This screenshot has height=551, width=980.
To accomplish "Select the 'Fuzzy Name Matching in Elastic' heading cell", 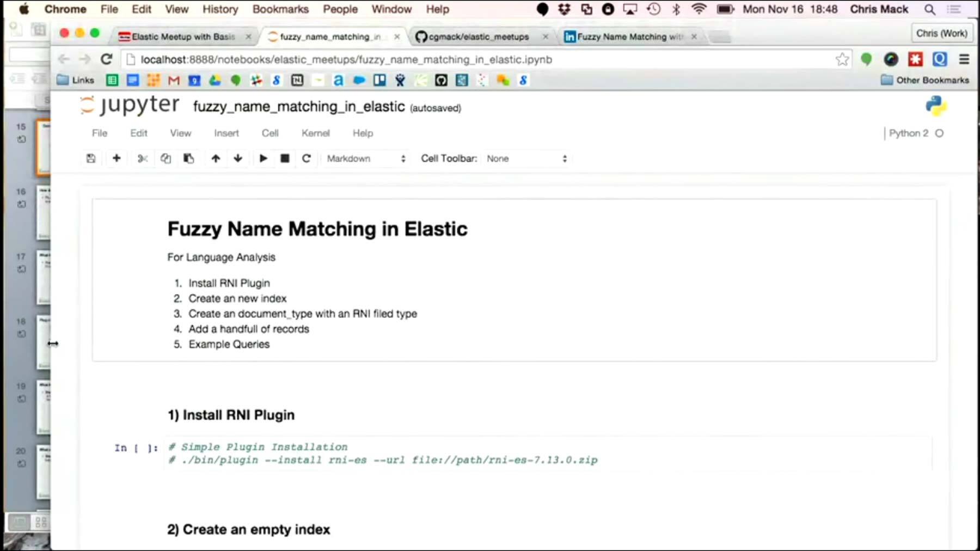I will pyautogui.click(x=514, y=280).
